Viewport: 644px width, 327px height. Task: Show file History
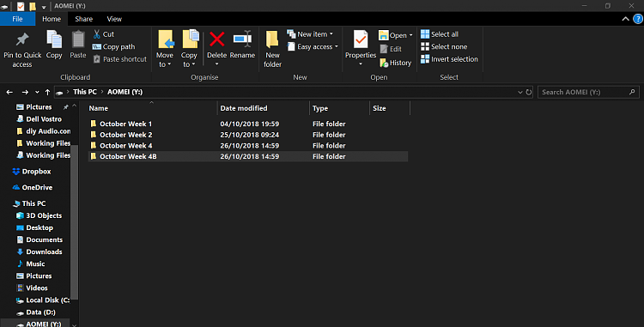point(395,63)
